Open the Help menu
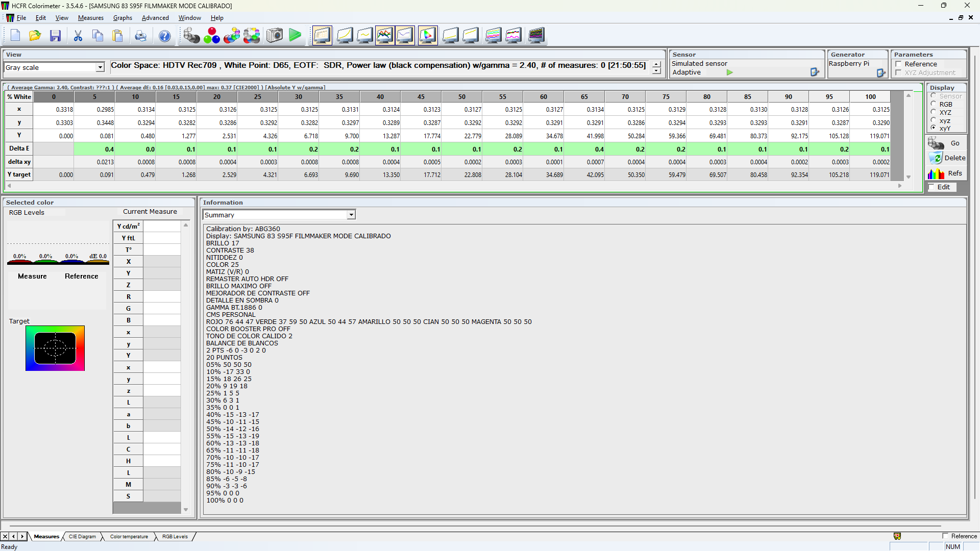 pyautogui.click(x=217, y=18)
